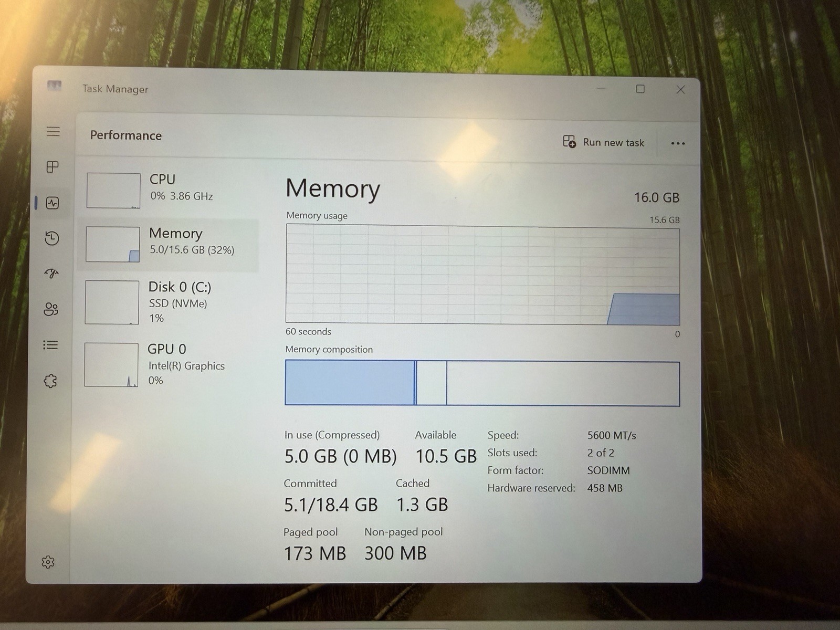Image resolution: width=840 pixels, height=630 pixels.
Task: Click the Run new task button
Action: pos(603,142)
